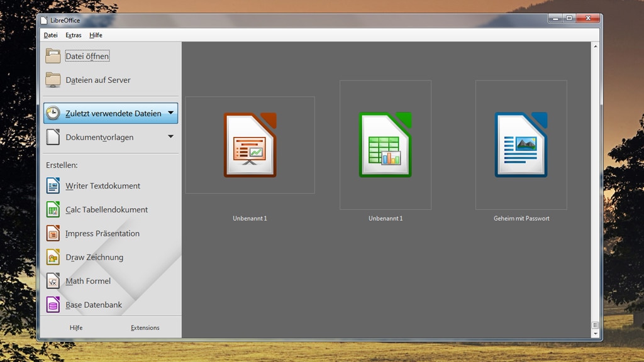Click the LibreOffice title bar document icon

44,20
